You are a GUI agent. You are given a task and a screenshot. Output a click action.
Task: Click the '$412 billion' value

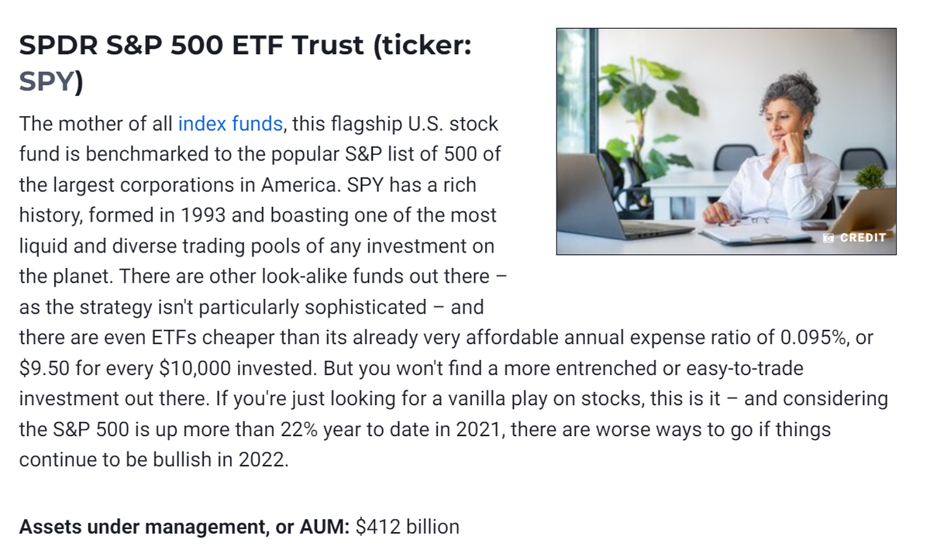click(x=407, y=527)
